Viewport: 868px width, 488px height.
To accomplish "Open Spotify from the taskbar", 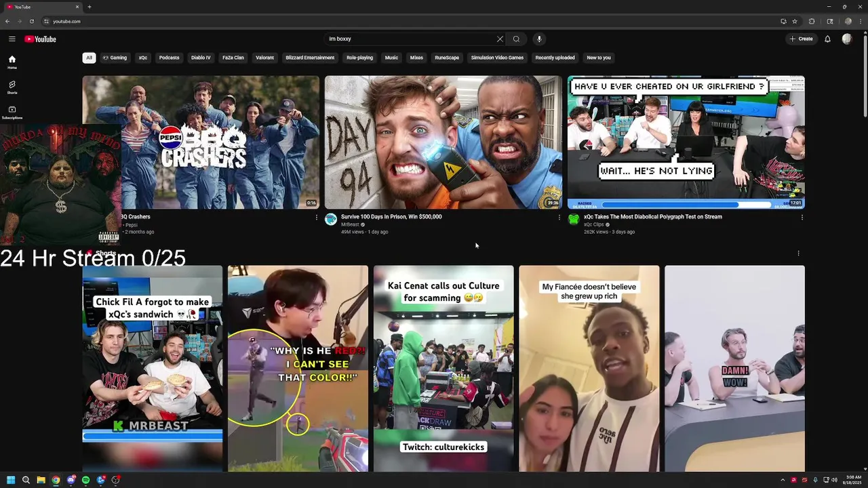I will [85, 480].
